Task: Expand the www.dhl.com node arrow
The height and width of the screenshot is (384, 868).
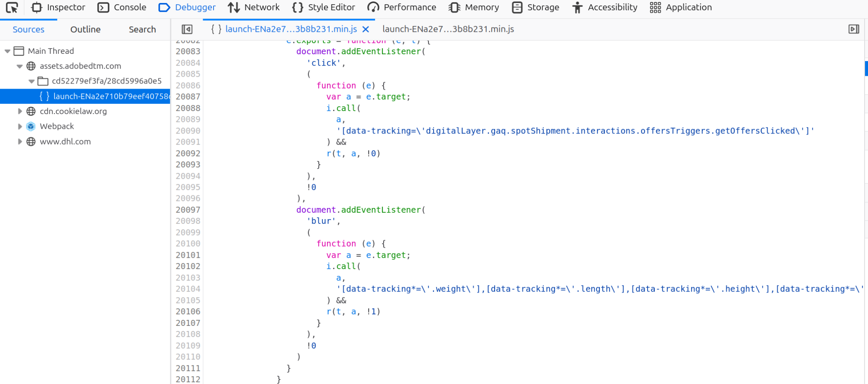Action: point(19,142)
